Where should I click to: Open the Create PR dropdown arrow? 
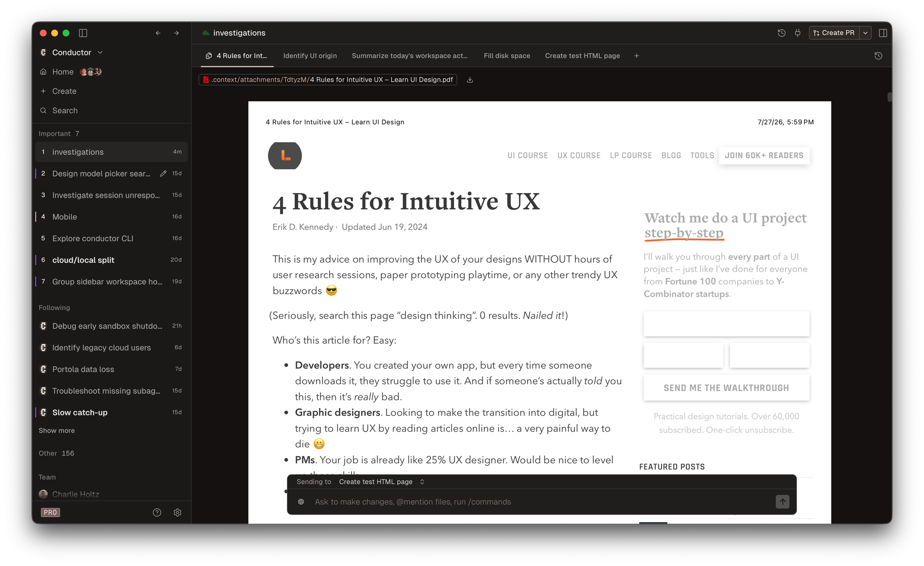click(x=865, y=33)
